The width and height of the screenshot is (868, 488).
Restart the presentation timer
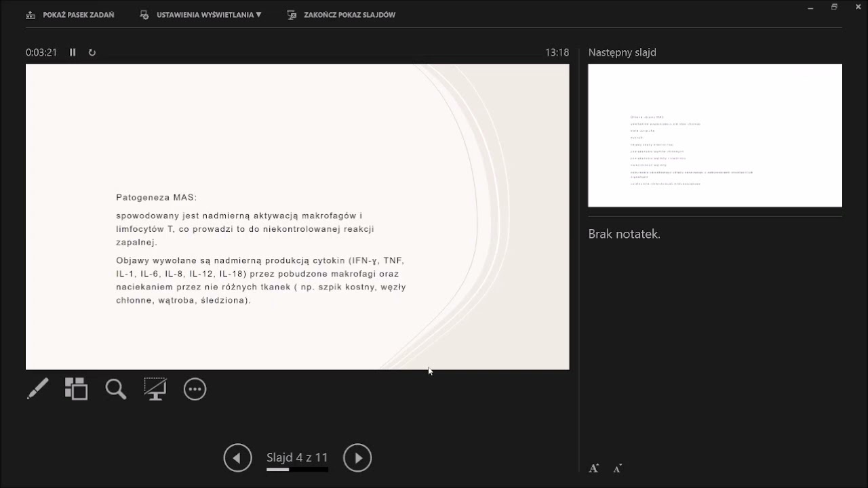92,52
